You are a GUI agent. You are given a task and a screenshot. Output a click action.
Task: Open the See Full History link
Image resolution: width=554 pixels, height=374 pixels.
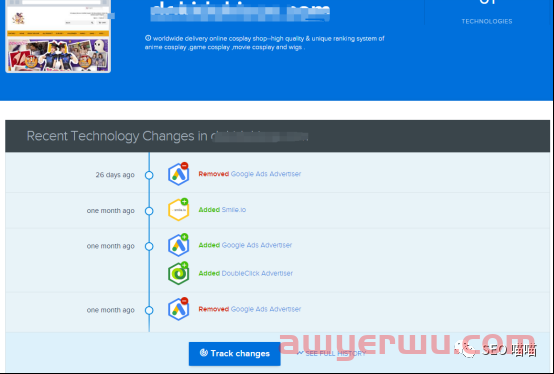point(335,354)
